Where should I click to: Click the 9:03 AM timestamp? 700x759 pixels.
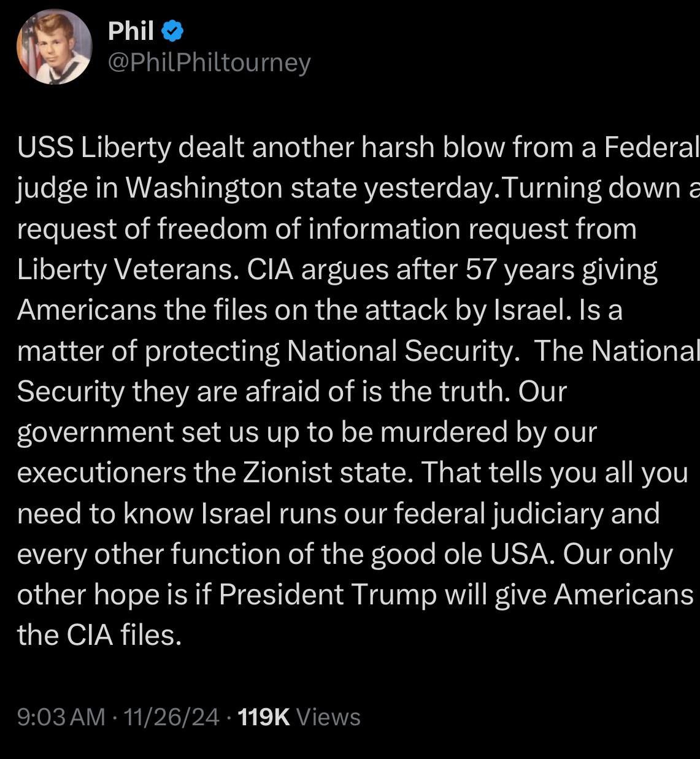coord(61,717)
